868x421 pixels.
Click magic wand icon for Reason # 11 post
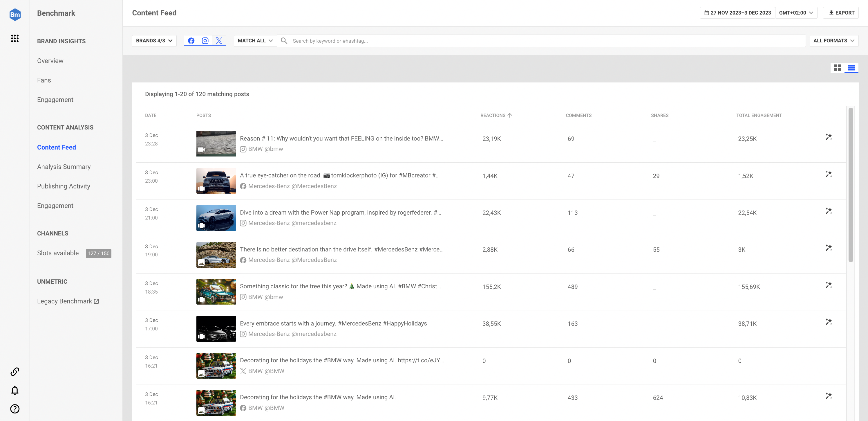pyautogui.click(x=829, y=137)
